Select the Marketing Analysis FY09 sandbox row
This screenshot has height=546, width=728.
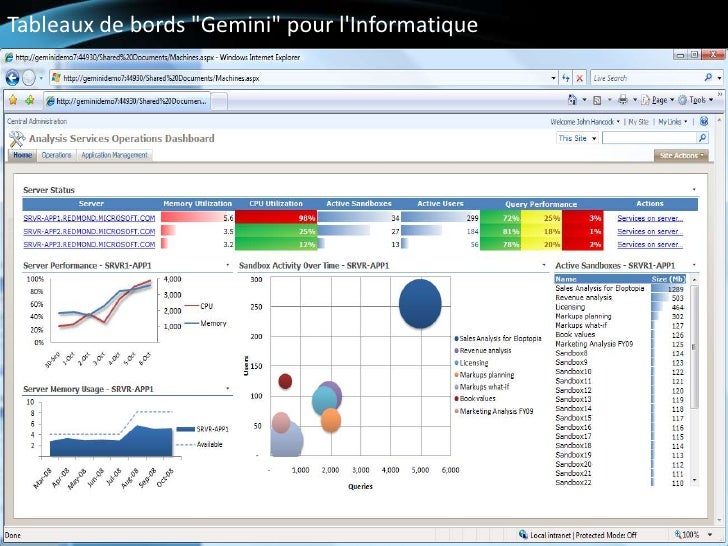coord(620,344)
